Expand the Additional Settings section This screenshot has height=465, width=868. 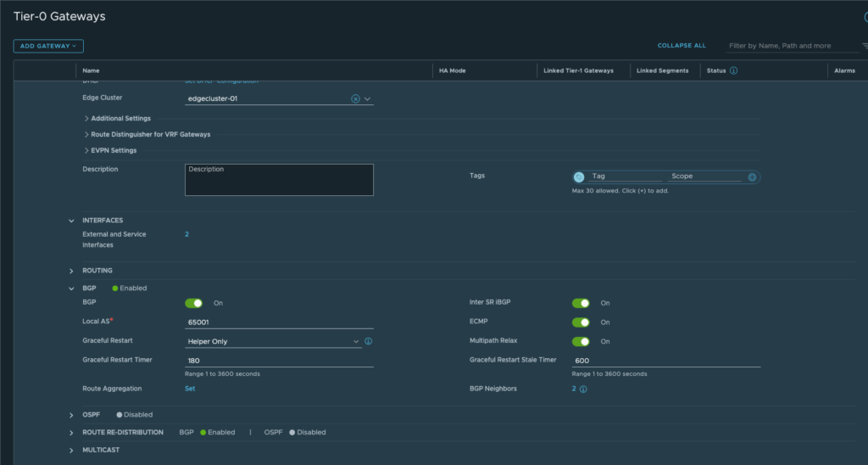click(119, 119)
